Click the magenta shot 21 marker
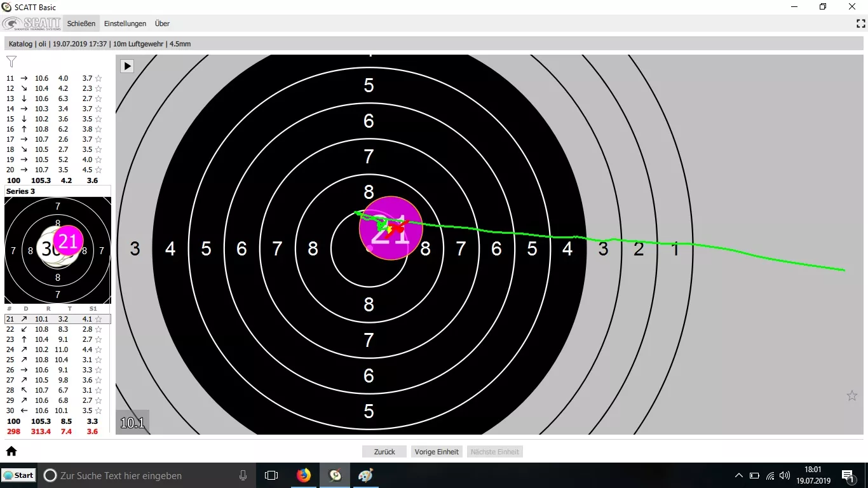Viewport: 868px width, 488px height. click(x=391, y=228)
